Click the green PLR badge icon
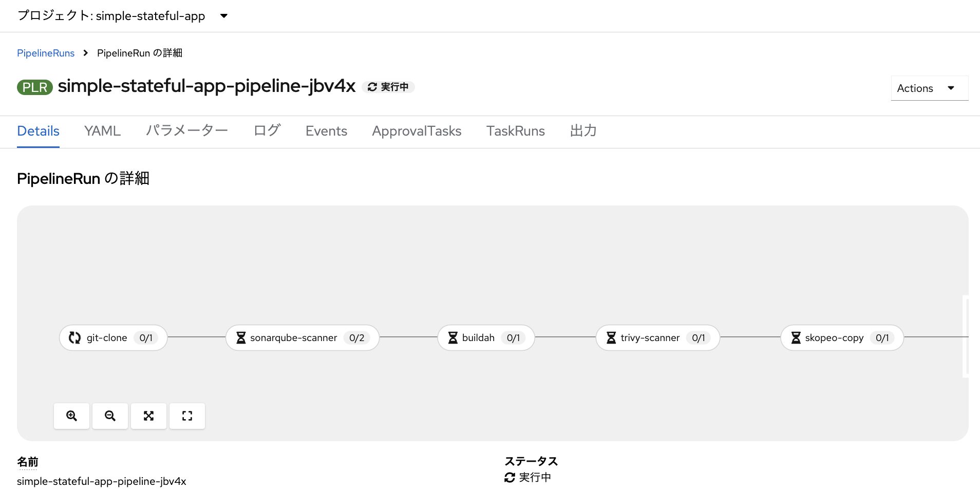Image resolution: width=980 pixels, height=489 pixels. coord(35,87)
